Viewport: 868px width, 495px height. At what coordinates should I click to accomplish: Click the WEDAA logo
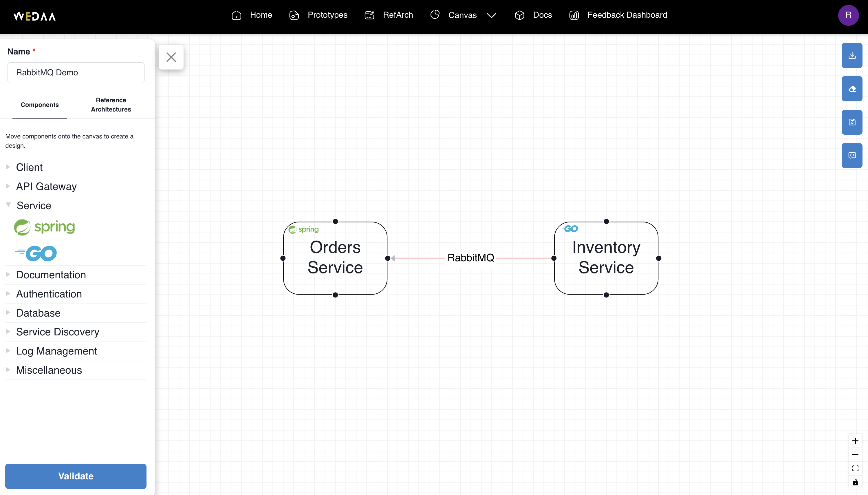(x=34, y=16)
